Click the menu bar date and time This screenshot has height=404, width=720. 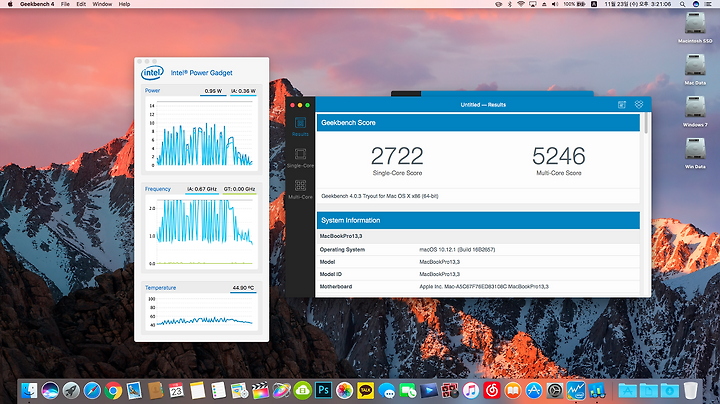click(637, 4)
